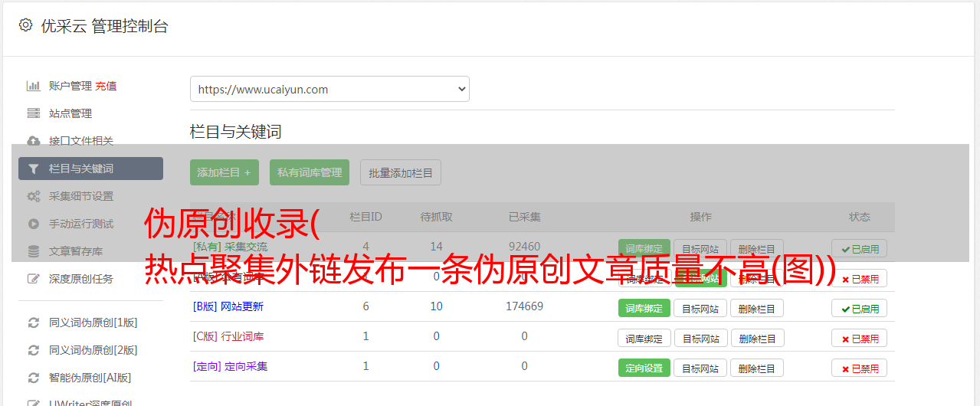Click the refresh icon for 智能伪原创[AI版]

pos(33,378)
